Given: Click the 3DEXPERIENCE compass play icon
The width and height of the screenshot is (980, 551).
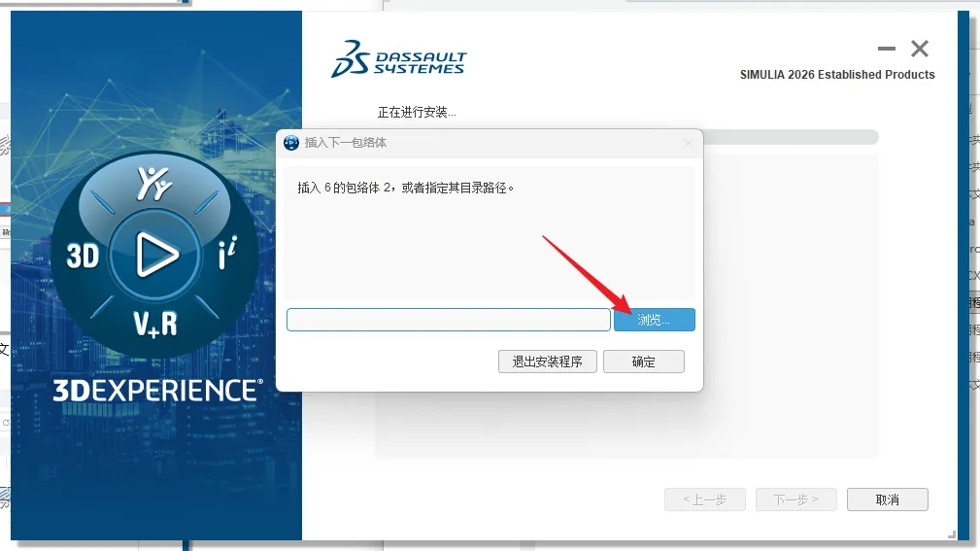Looking at the screenshot, I should tap(155, 255).
